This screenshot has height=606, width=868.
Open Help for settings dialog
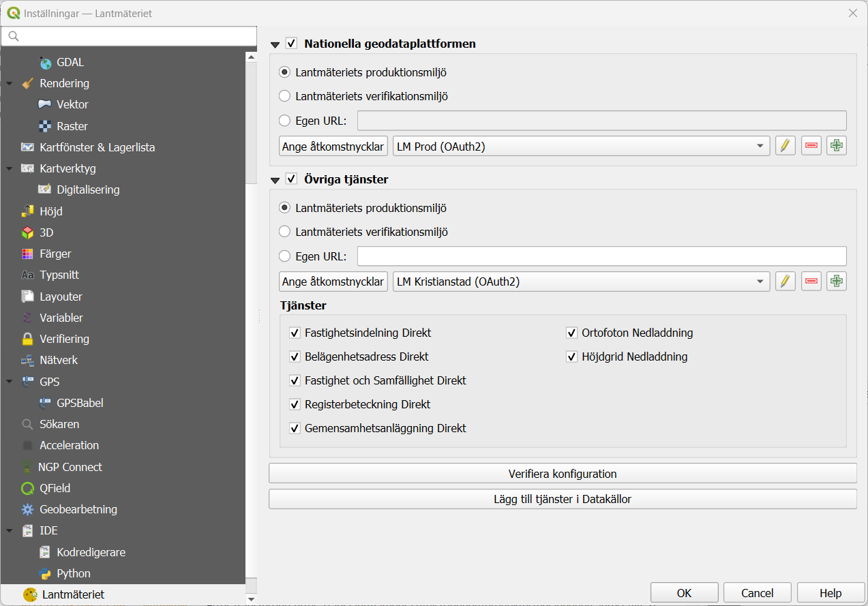click(830, 593)
